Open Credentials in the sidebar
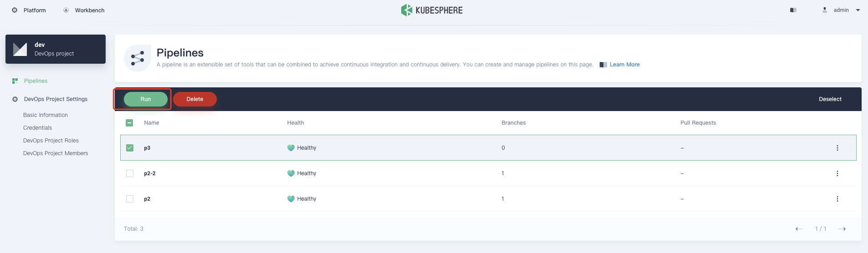Screen dimensions: 868x253 click(37, 128)
